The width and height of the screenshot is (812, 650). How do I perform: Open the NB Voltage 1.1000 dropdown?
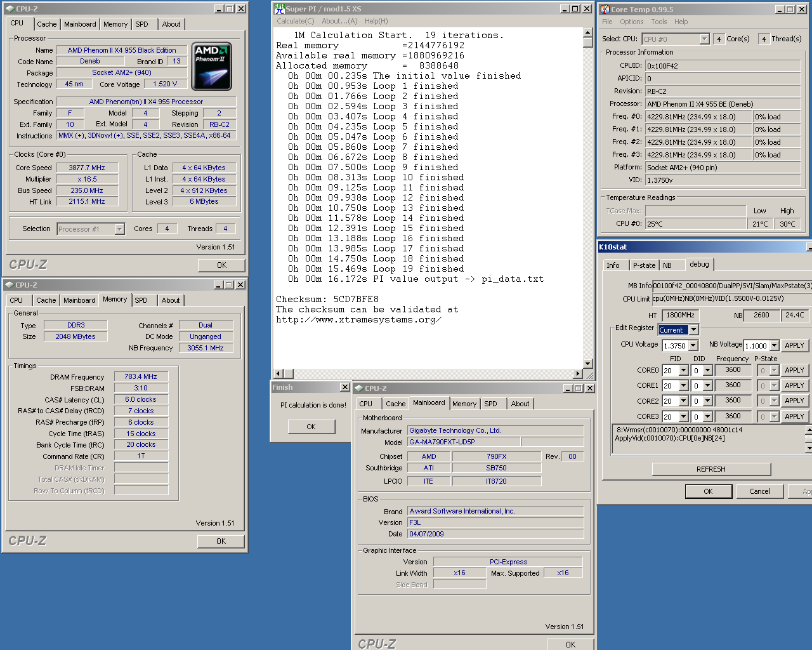[x=775, y=346]
